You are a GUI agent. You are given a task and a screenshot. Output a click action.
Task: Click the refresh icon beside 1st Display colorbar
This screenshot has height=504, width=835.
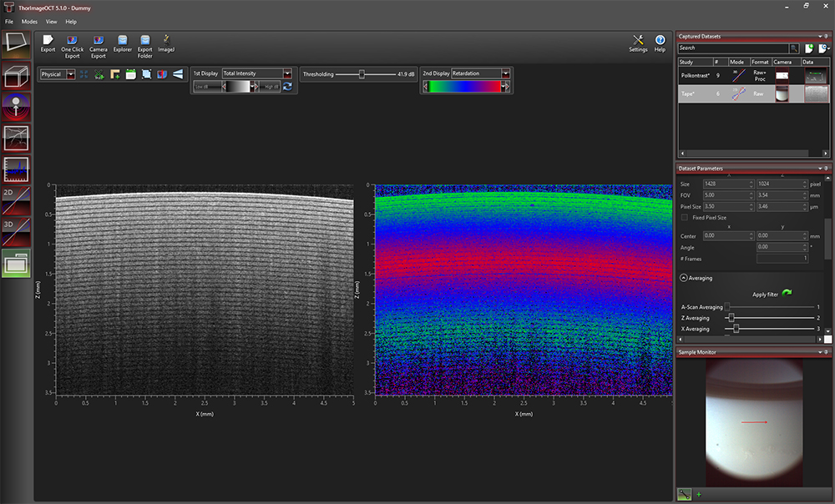(287, 86)
